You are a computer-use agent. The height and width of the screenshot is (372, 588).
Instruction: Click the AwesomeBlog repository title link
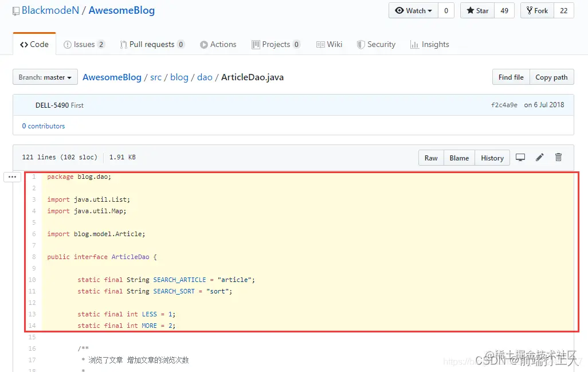coord(121,10)
